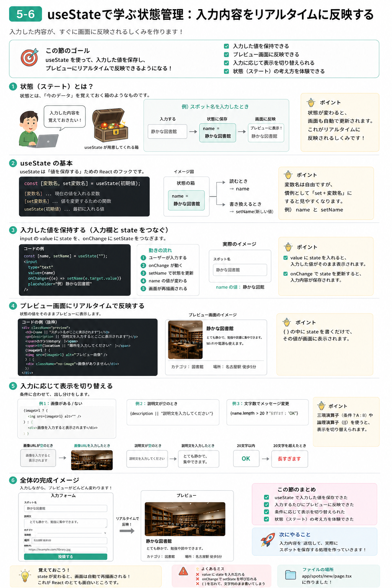Viewport: 392px width, 588px height.
Task: Toggle the 入力した値を保持できる goal checkbox
Action: tap(226, 46)
